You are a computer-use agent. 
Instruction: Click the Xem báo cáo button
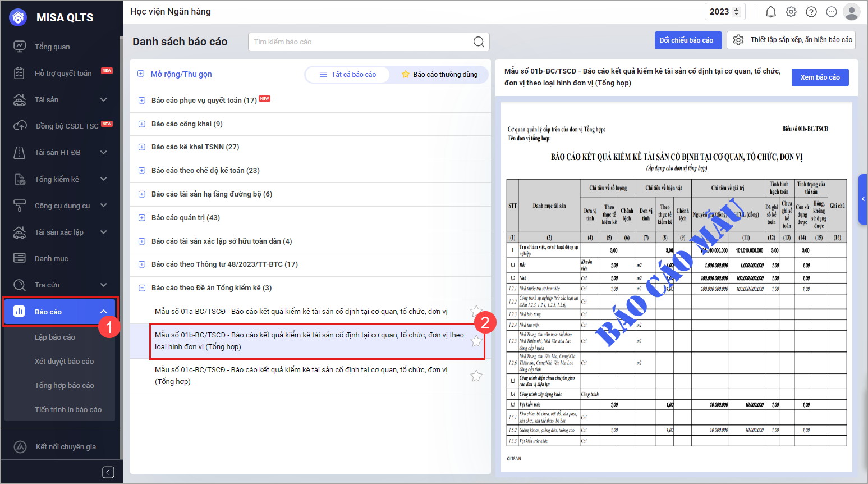coord(820,77)
